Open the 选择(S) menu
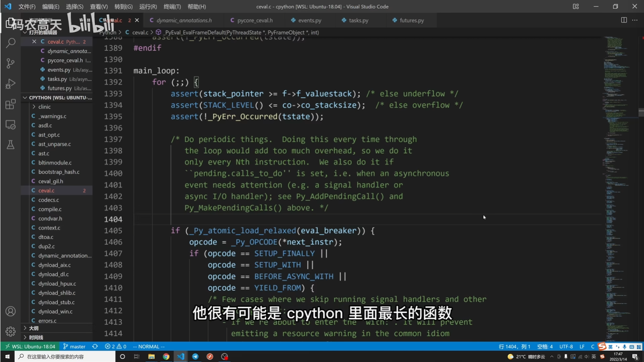 pyautogui.click(x=74, y=7)
